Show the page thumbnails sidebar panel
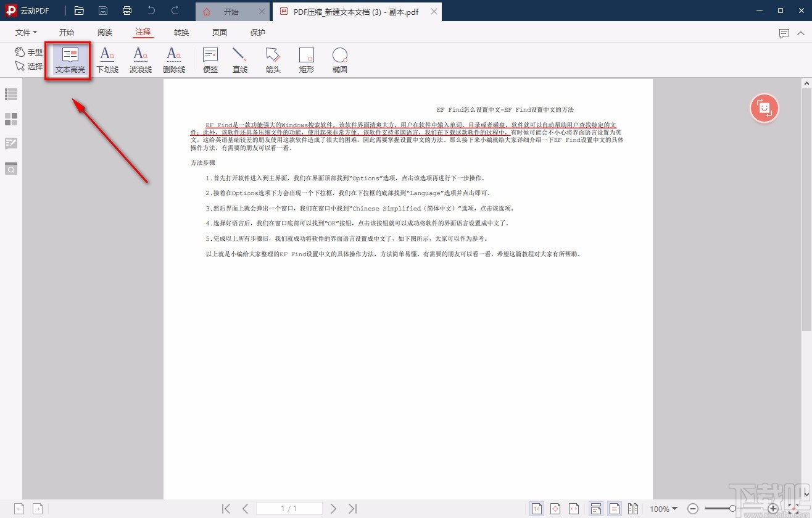Viewport: 812px width, 518px height. pyautogui.click(x=10, y=119)
